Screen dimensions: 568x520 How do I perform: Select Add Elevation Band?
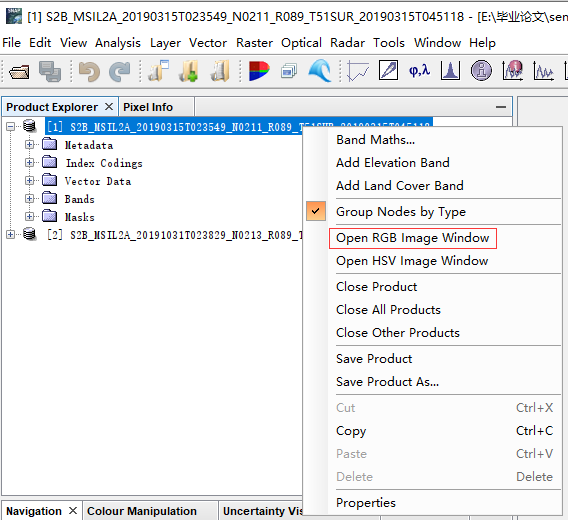tap(393, 162)
